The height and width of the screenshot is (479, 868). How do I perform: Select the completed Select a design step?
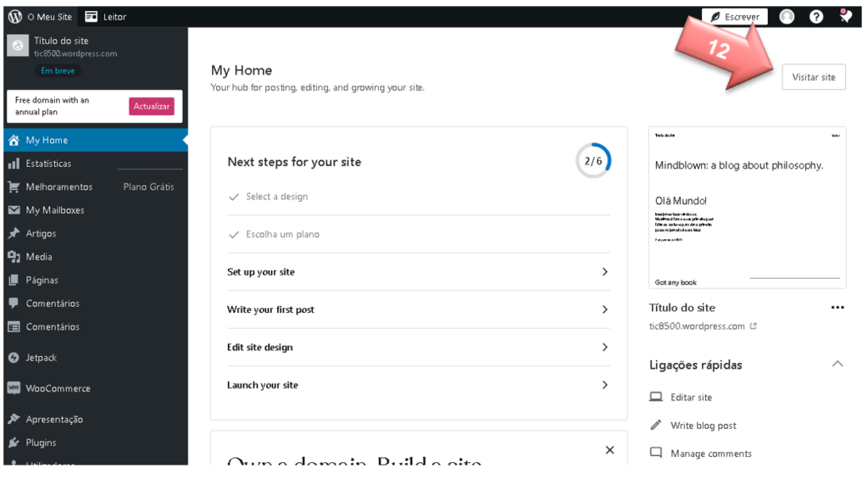click(276, 197)
